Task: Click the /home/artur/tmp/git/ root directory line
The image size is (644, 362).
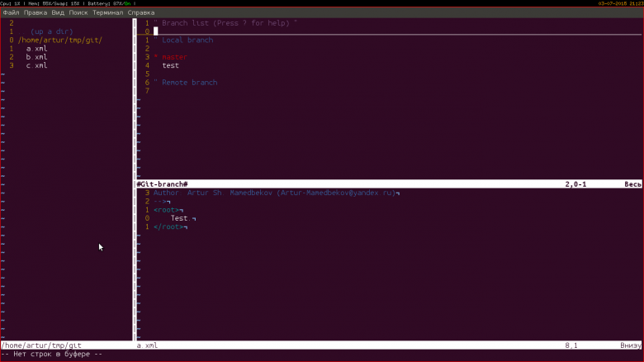Action: 60,40
